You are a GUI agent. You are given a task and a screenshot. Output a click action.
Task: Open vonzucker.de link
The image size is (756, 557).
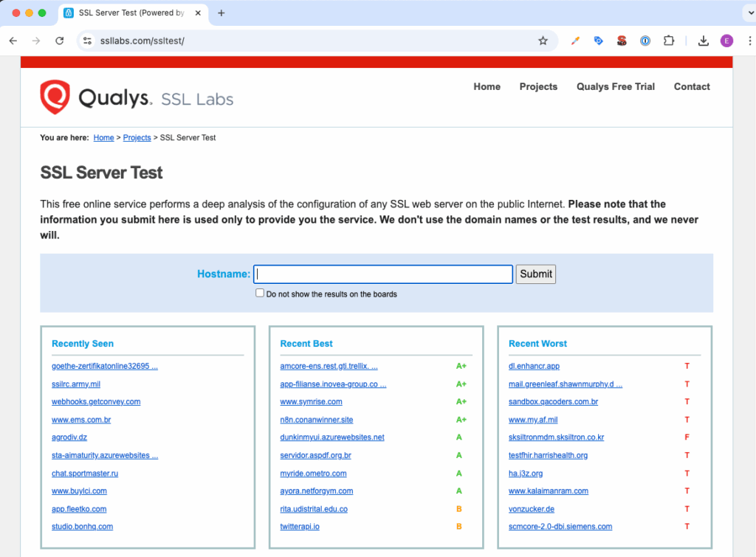point(532,509)
